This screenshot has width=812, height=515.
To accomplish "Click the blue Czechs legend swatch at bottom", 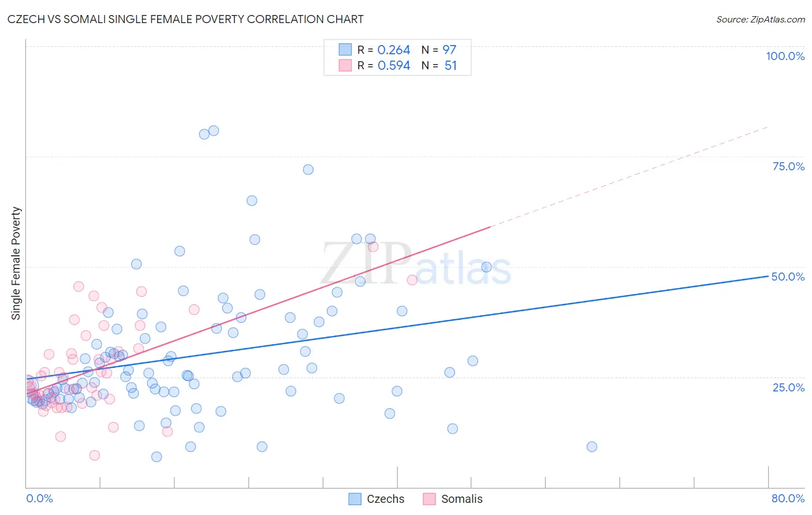I will (355, 499).
